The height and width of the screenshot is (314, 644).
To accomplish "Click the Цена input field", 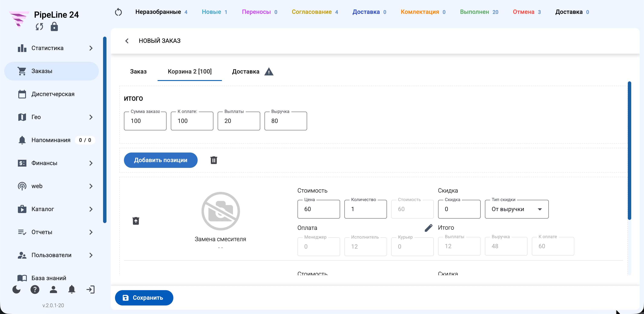I will 319,209.
